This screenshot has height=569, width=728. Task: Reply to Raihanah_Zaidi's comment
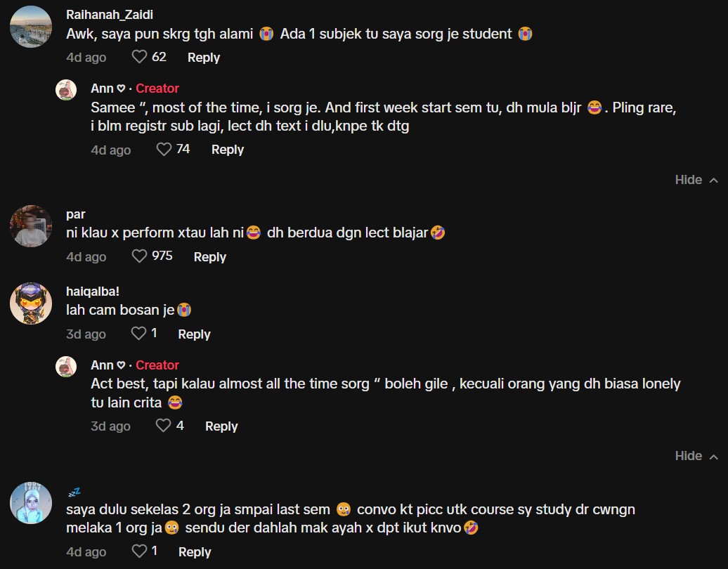tap(204, 58)
